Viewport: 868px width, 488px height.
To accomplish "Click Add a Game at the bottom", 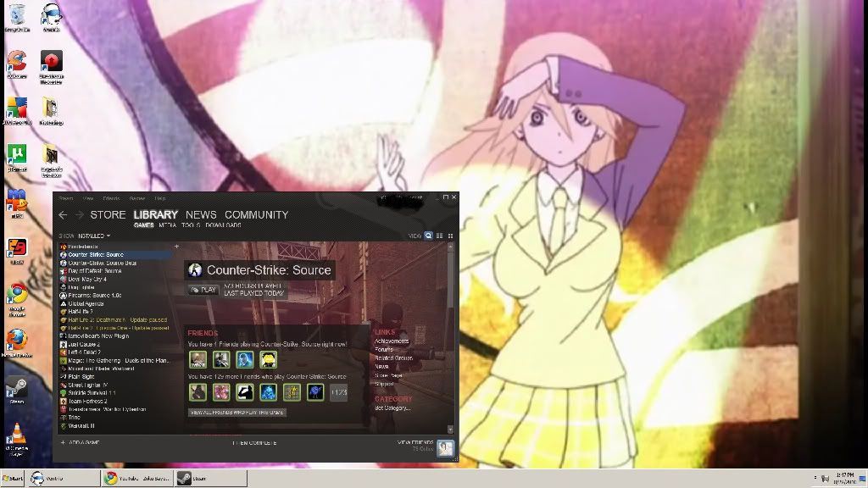I will (x=81, y=442).
